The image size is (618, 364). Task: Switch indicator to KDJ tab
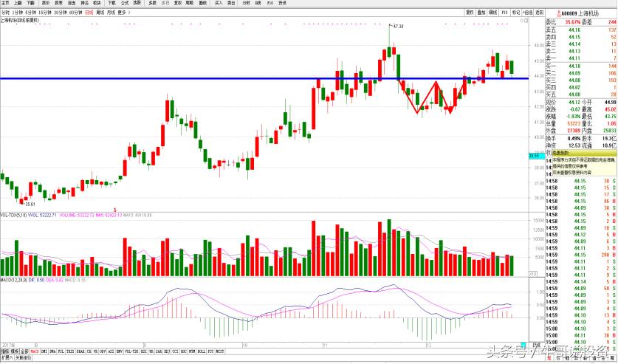(x=168, y=351)
